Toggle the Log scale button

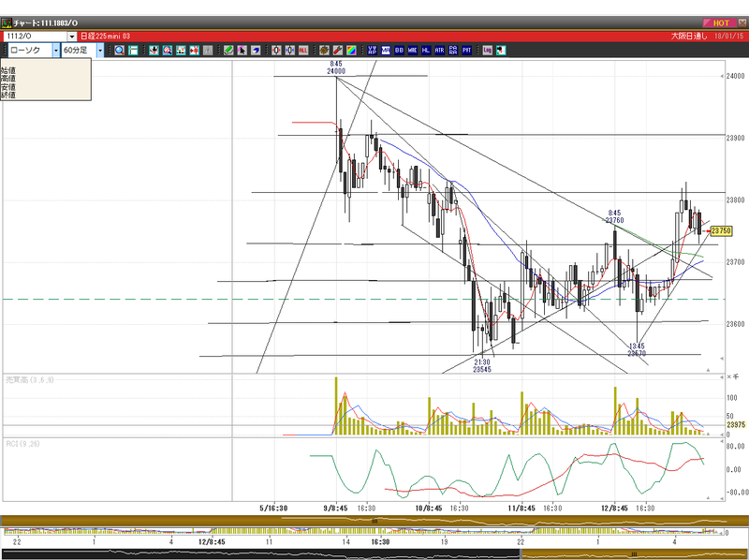(487, 51)
